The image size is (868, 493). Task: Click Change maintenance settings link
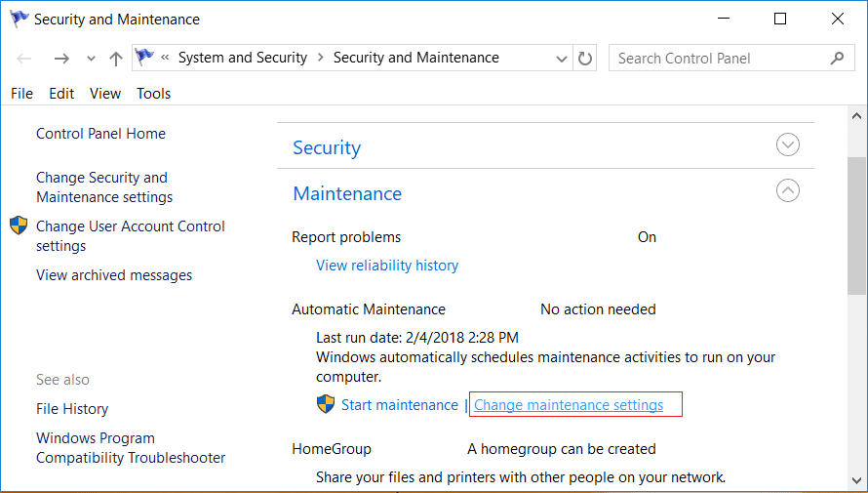[x=569, y=405]
